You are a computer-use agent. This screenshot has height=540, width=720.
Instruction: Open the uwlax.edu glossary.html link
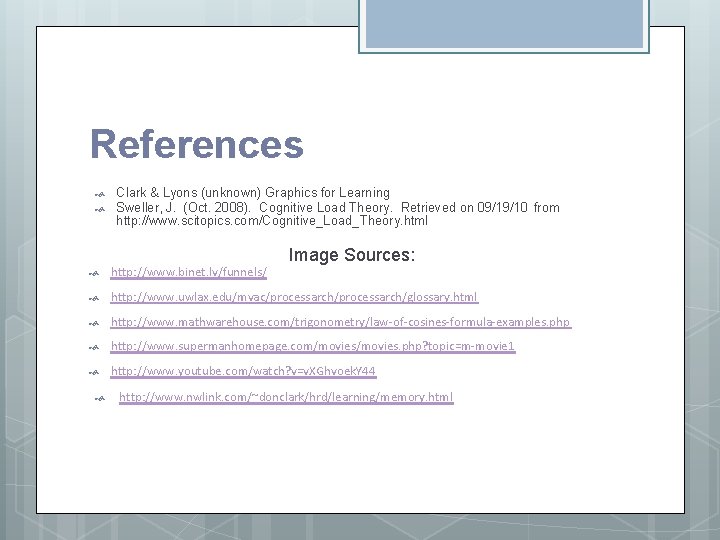[x=294, y=297]
